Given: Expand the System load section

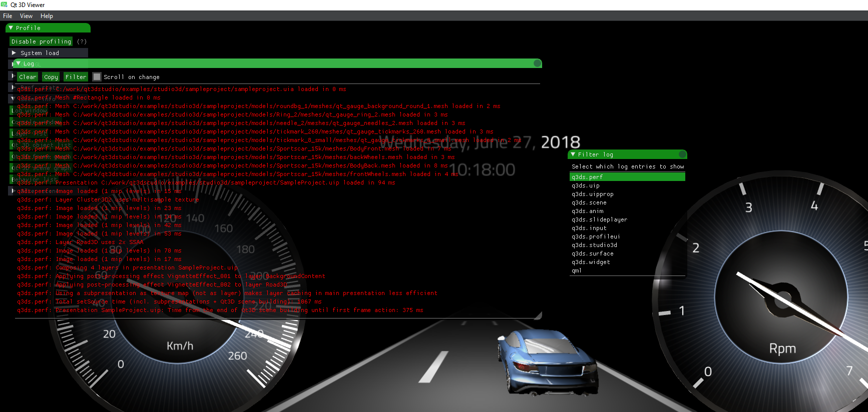Looking at the screenshot, I should click(x=15, y=53).
